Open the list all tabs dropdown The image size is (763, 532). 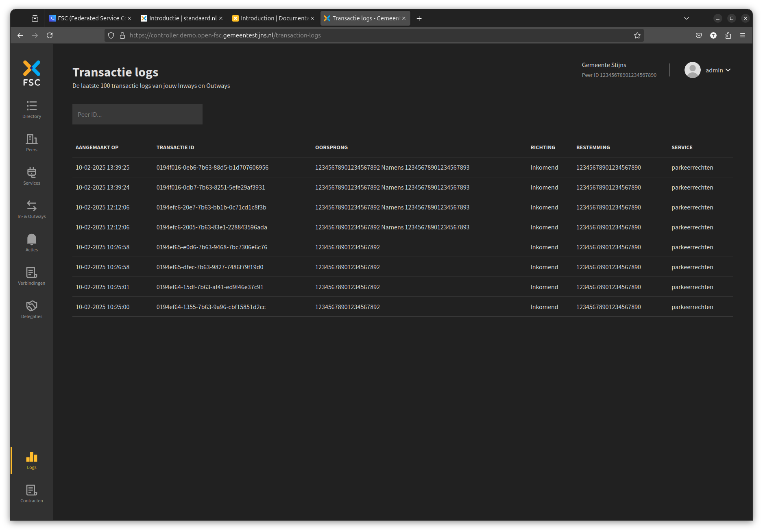pyautogui.click(x=687, y=18)
